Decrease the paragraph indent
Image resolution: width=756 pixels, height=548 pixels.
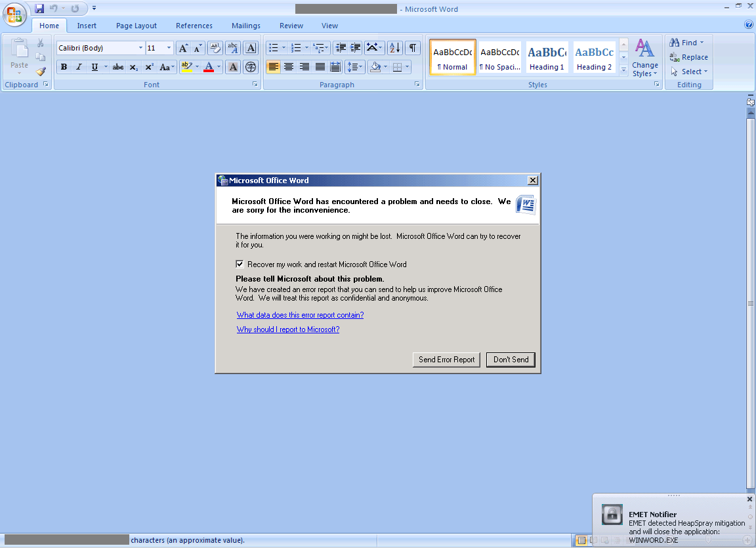pos(341,48)
